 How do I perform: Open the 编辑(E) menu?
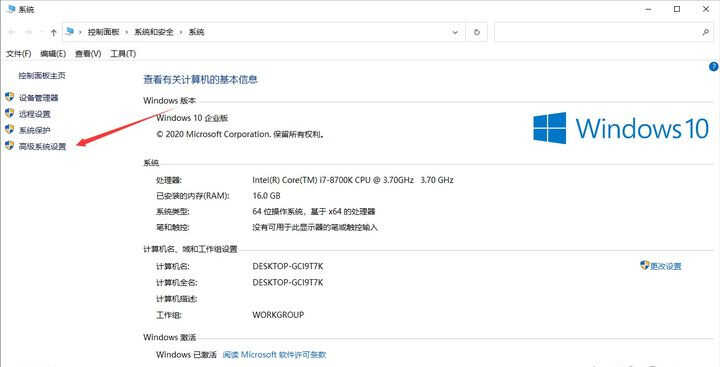(53, 54)
